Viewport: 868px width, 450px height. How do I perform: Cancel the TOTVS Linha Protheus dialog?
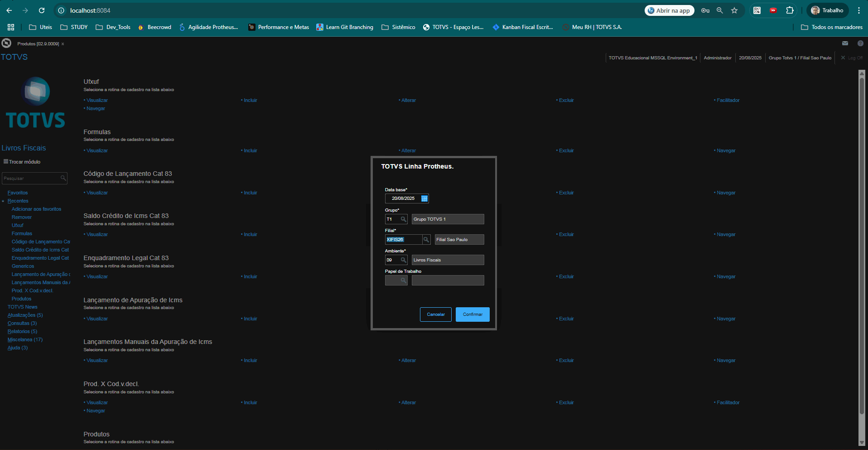pyautogui.click(x=436, y=315)
